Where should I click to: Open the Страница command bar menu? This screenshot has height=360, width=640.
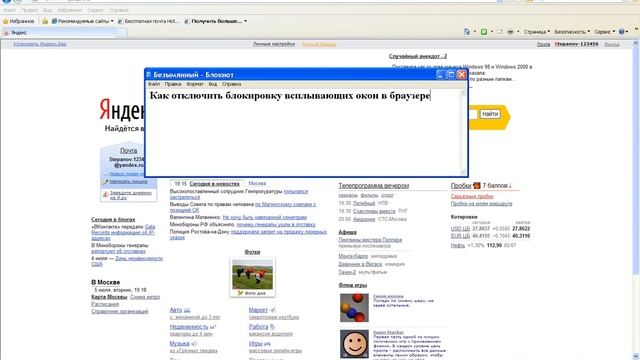536,31
